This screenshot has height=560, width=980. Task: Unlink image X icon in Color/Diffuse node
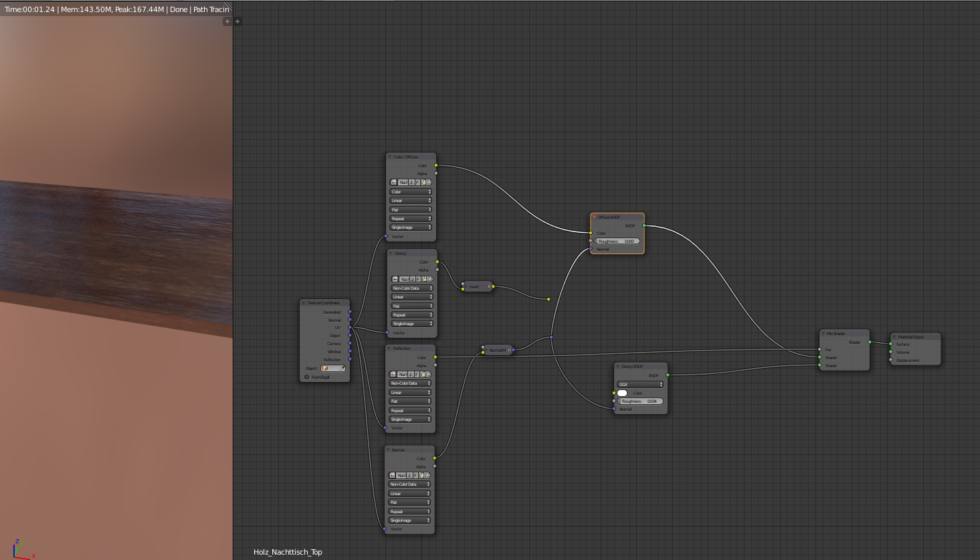coord(429,182)
